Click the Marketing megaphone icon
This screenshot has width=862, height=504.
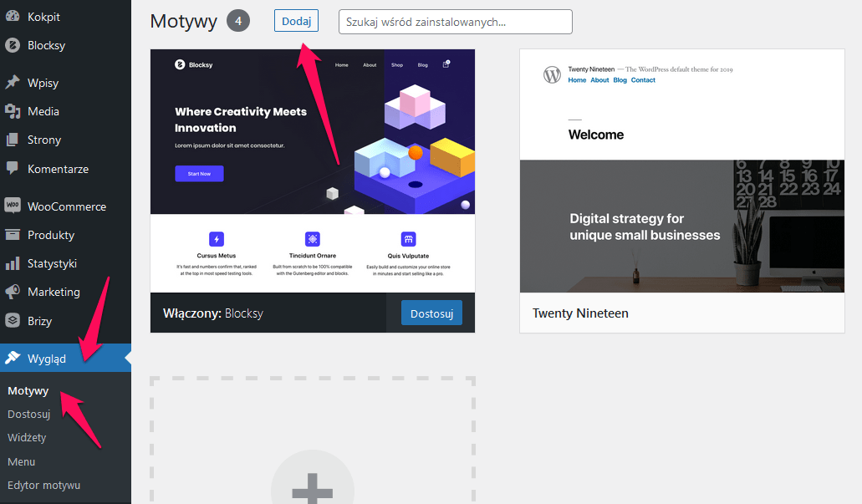pos(13,292)
